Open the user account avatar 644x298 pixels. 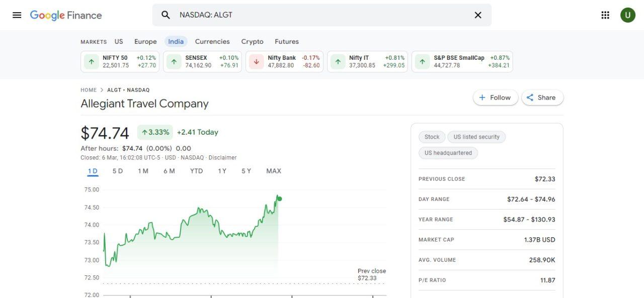click(627, 15)
